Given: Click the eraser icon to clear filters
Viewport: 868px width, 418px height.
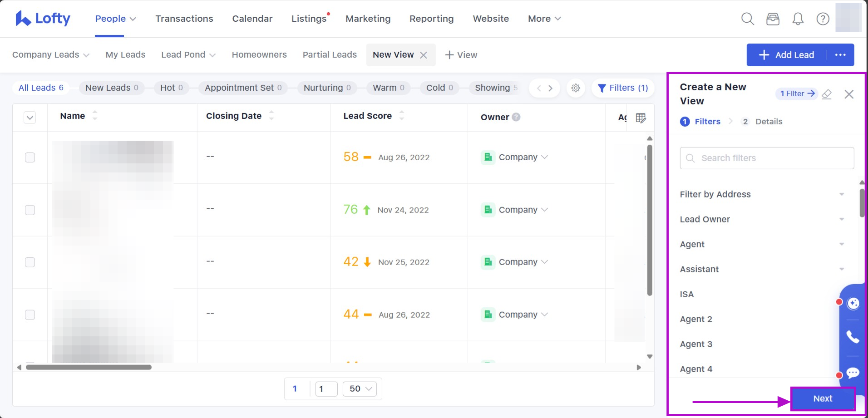Looking at the screenshot, I should pos(827,94).
